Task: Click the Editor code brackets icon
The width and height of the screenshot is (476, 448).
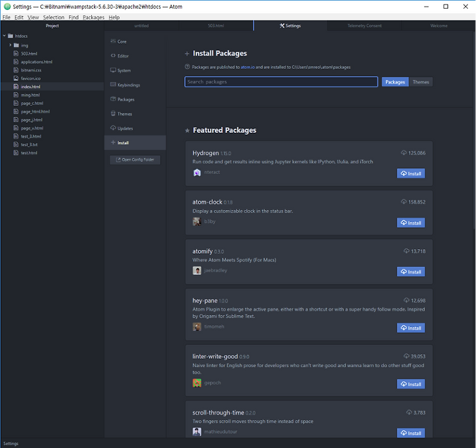Action: pos(113,56)
